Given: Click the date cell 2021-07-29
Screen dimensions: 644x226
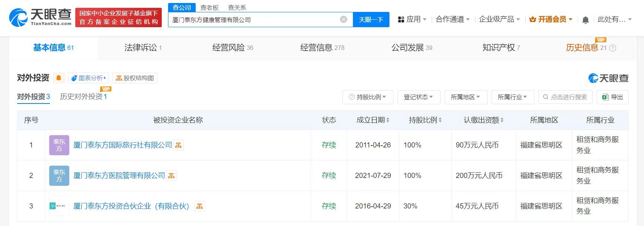Looking at the screenshot, I should (x=373, y=176).
